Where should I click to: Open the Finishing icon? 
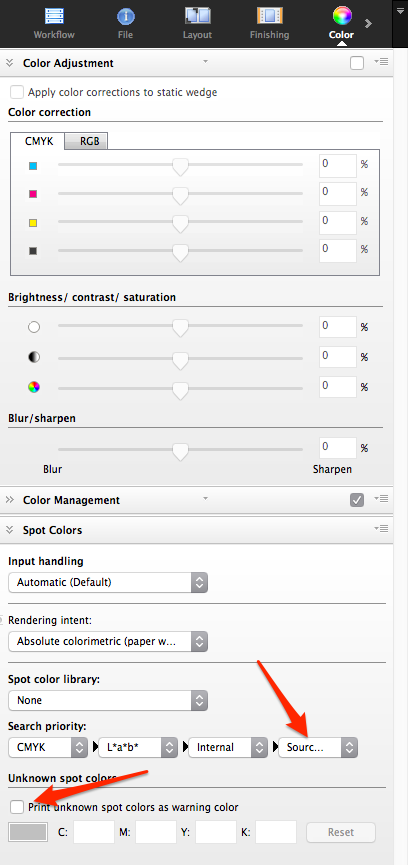click(x=269, y=16)
